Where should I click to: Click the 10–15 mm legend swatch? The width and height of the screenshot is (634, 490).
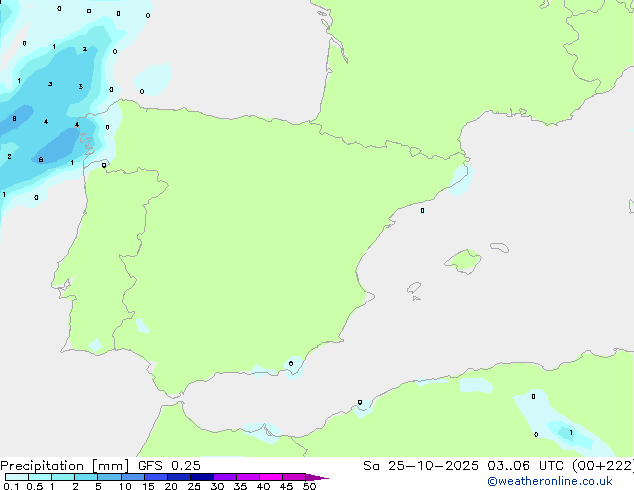point(133,477)
